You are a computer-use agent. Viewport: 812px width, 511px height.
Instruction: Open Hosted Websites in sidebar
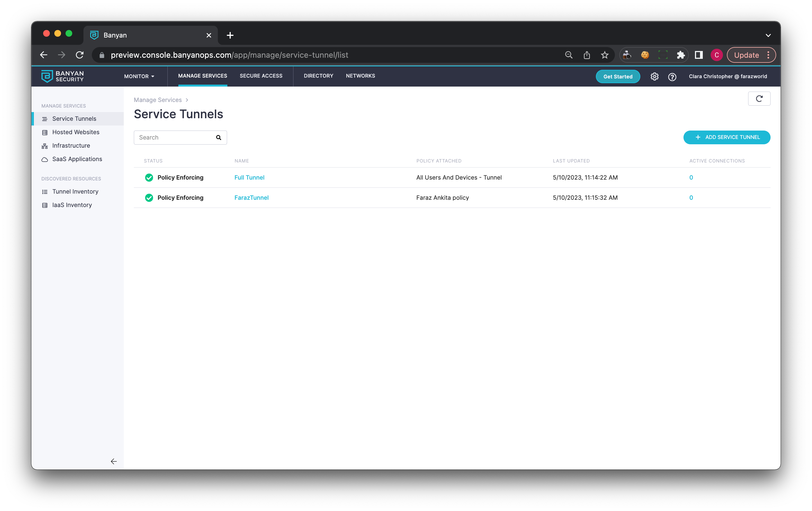click(76, 132)
